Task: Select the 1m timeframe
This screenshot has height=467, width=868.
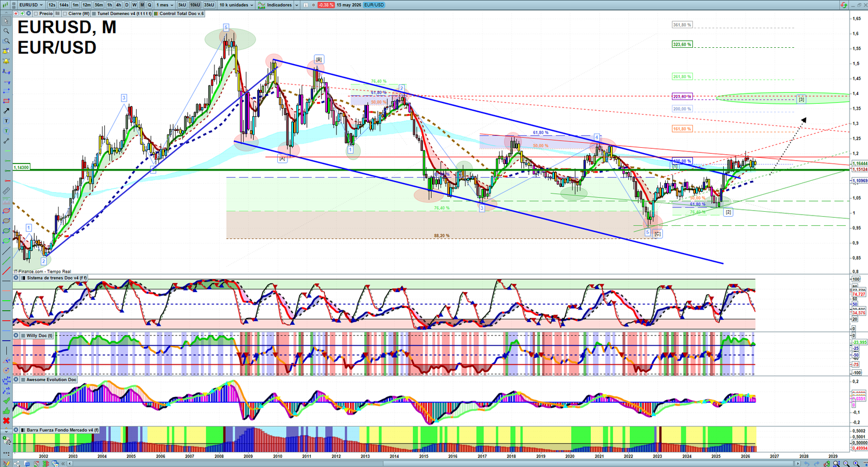Action: click(x=75, y=5)
